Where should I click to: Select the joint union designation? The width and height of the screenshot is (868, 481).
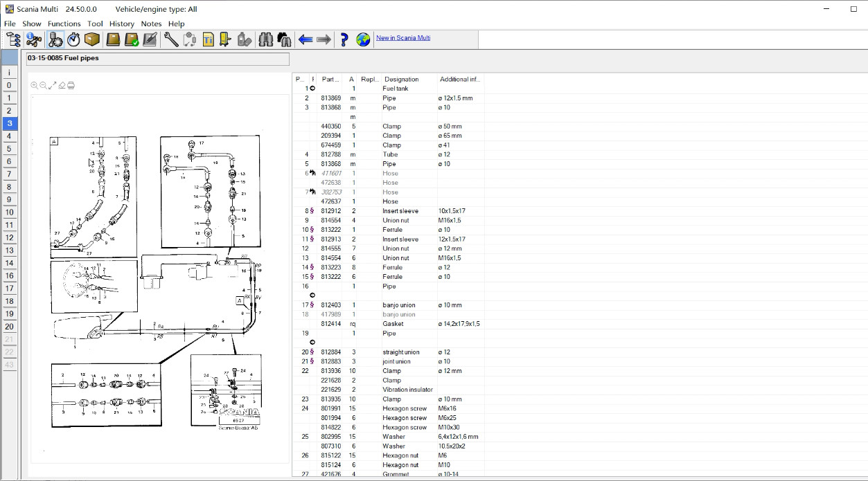[x=396, y=361]
